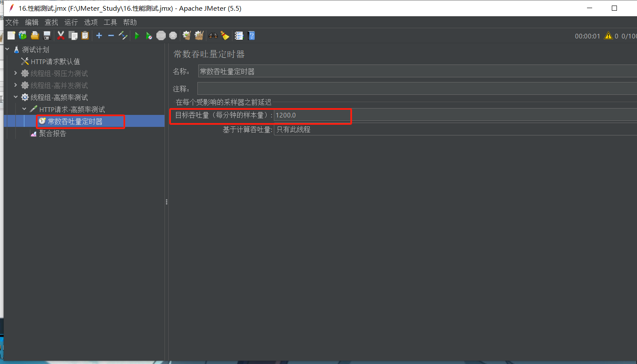Open the 运行 menu

coord(71,22)
